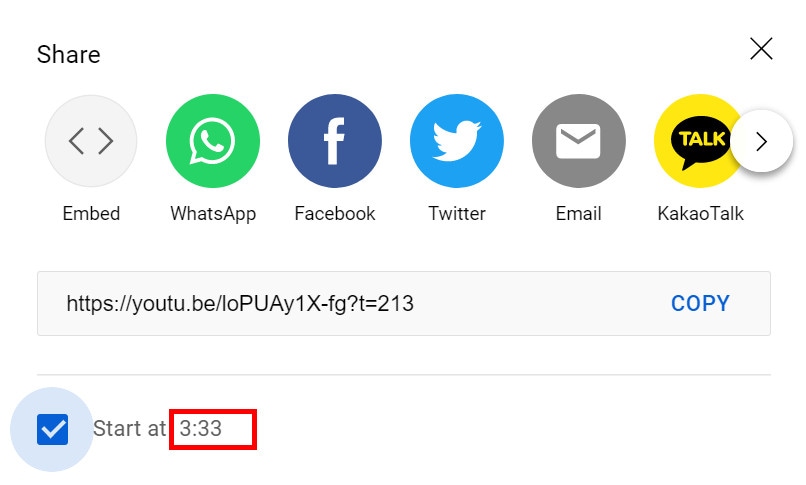The image size is (806, 485).
Task: Uncheck the Start at checkbox
Action: pos(52,429)
